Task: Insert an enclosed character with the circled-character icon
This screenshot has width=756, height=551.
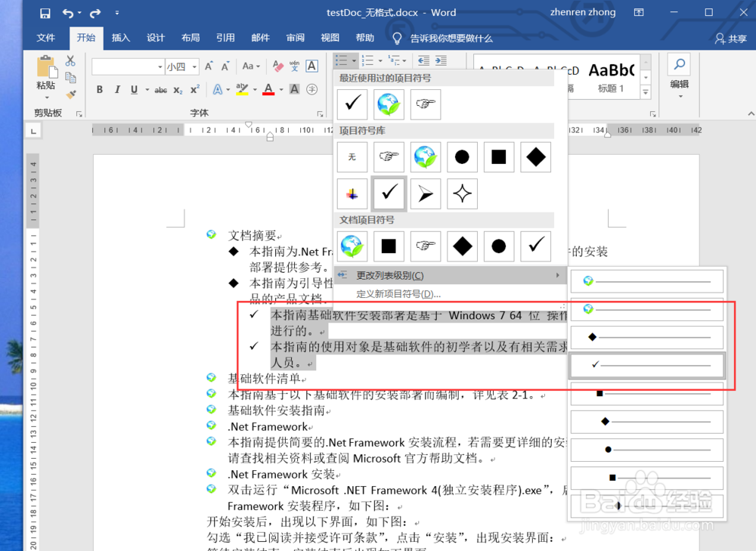Action: [312, 89]
